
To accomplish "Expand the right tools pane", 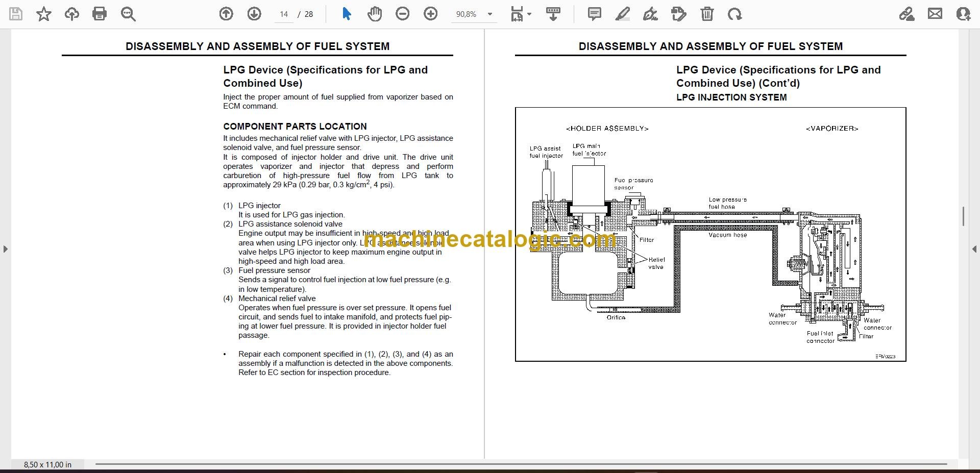I will click(974, 249).
